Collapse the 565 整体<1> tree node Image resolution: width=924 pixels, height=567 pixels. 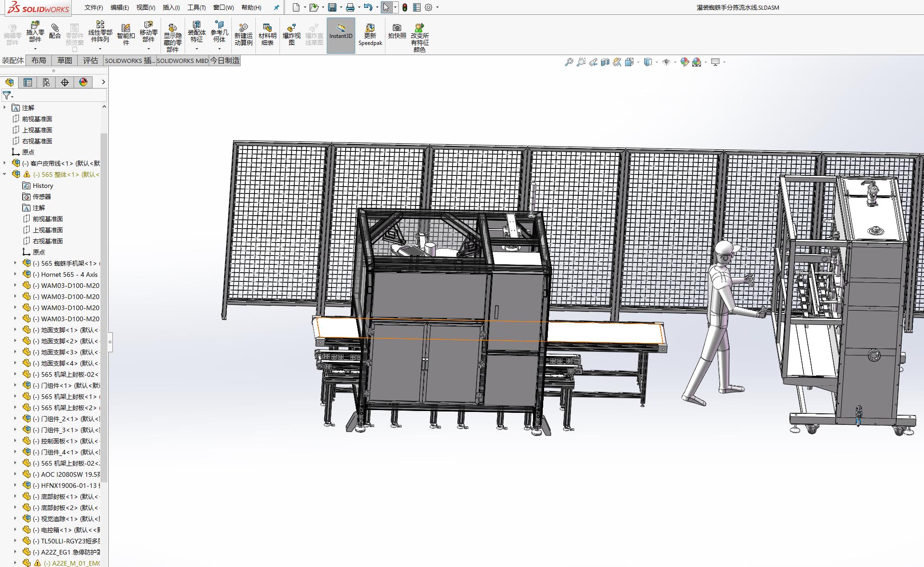click(x=5, y=174)
